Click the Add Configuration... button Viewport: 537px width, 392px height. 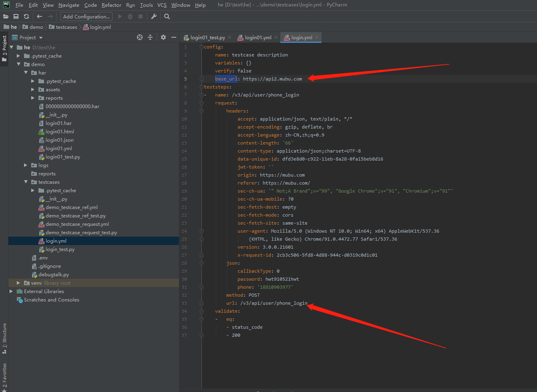86,16
